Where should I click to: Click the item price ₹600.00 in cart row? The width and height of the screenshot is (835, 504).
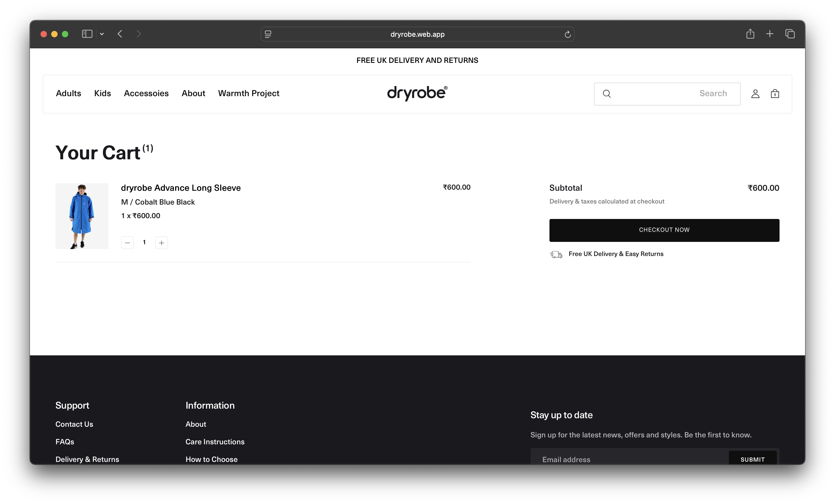pos(456,187)
